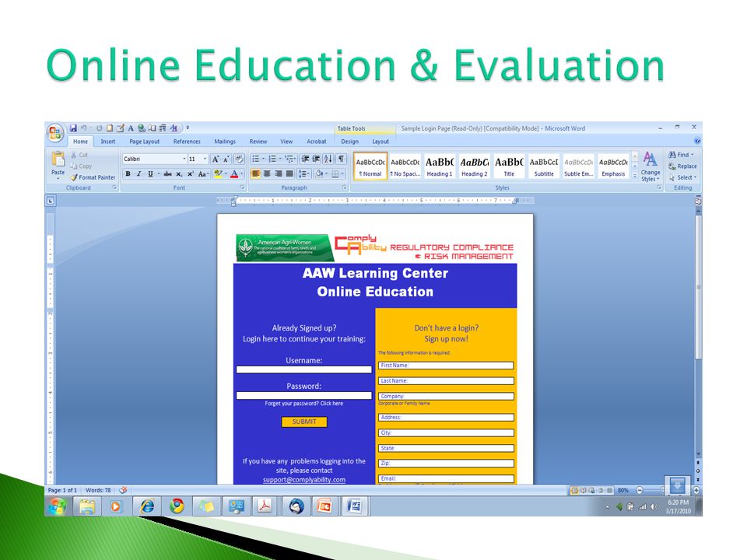Open the Page Layout tab
This screenshot has width=747, height=560.
click(145, 142)
